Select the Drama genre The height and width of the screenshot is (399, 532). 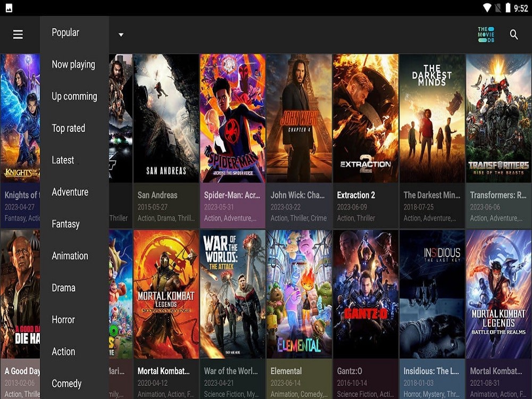pos(63,288)
